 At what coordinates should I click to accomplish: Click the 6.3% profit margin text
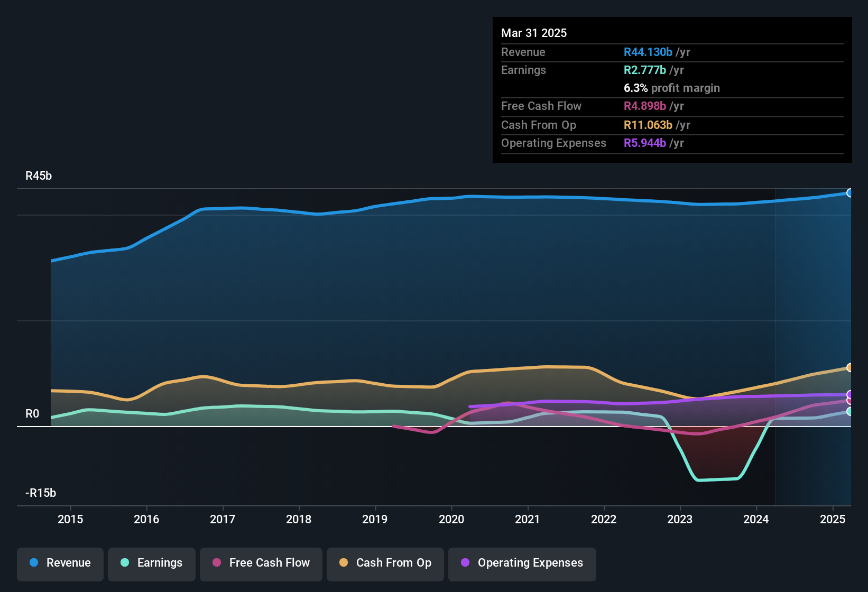tap(671, 88)
